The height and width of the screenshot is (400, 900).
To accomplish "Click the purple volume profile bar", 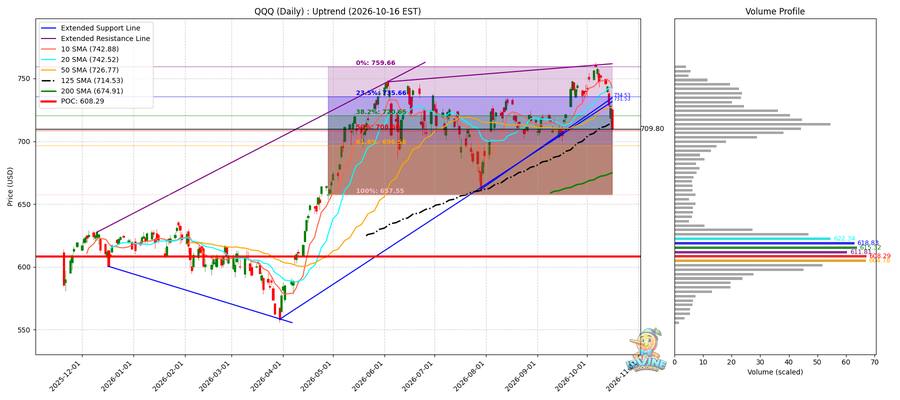I will (x=761, y=252).
